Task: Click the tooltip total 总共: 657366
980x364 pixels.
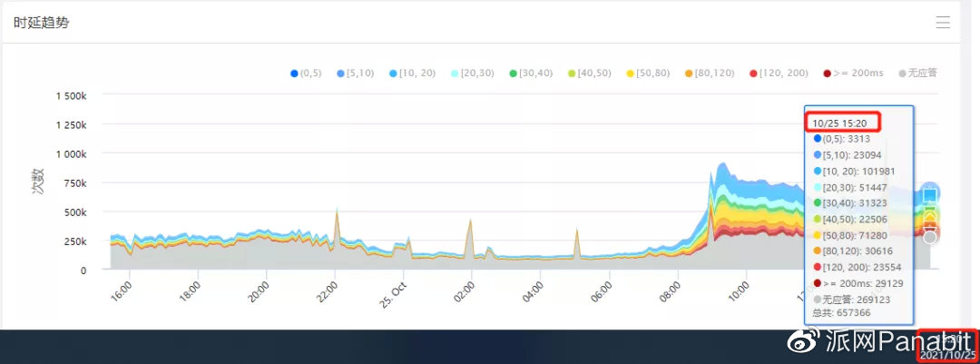Action: click(x=841, y=313)
